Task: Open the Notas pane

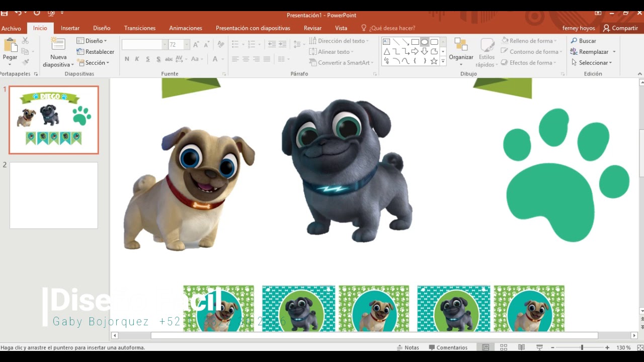Action: tap(408, 347)
